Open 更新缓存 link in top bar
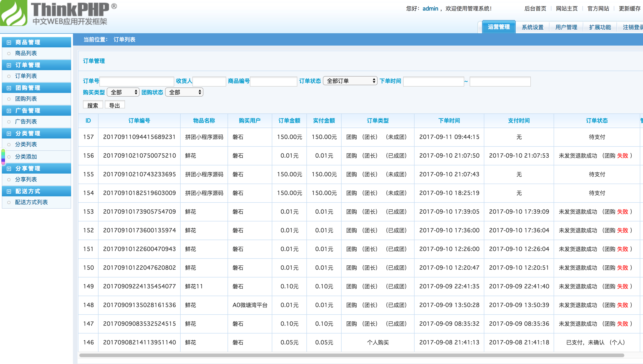The height and width of the screenshot is (364, 643). [x=630, y=8]
